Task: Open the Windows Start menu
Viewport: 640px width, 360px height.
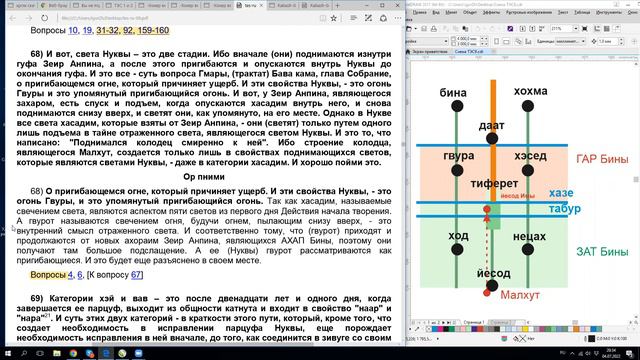Action: [x=8, y=353]
